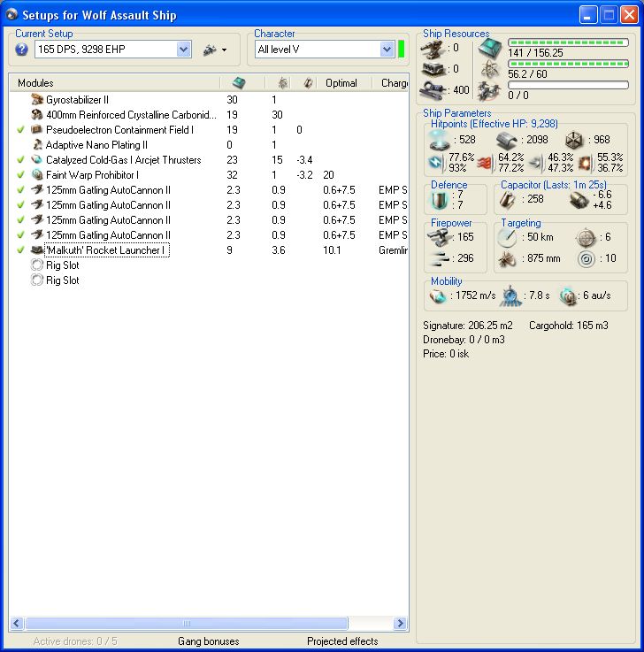Click the powergrid icon in Ship Resources
This screenshot has height=652, width=644.
point(490,69)
